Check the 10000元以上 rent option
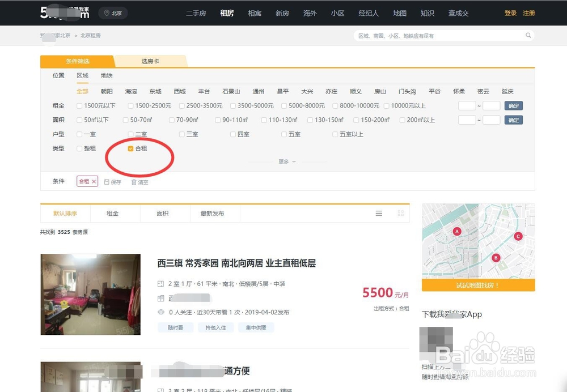 click(387, 106)
